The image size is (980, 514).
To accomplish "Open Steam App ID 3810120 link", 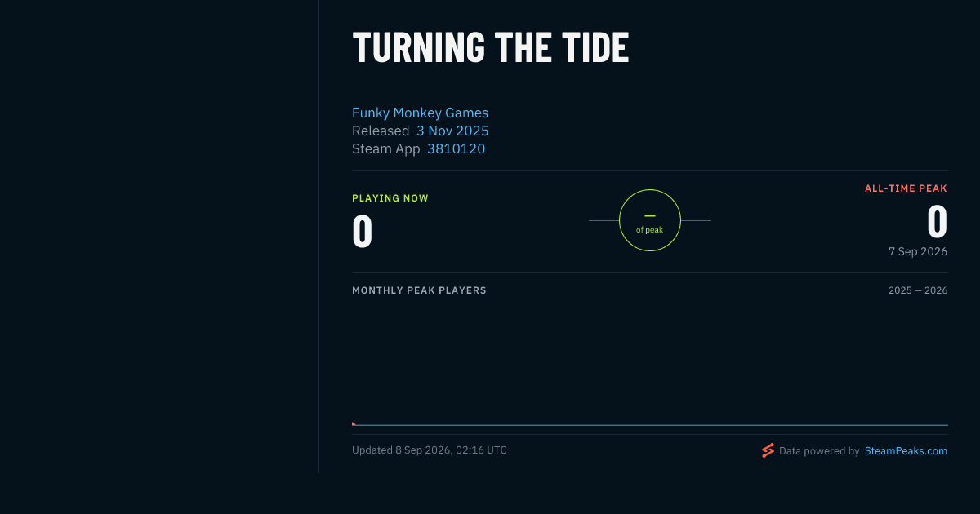I will [456, 148].
